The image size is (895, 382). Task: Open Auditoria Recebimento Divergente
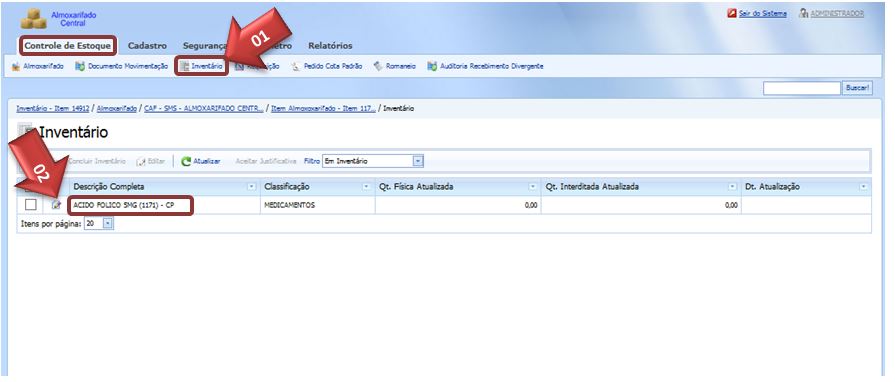coord(485,66)
